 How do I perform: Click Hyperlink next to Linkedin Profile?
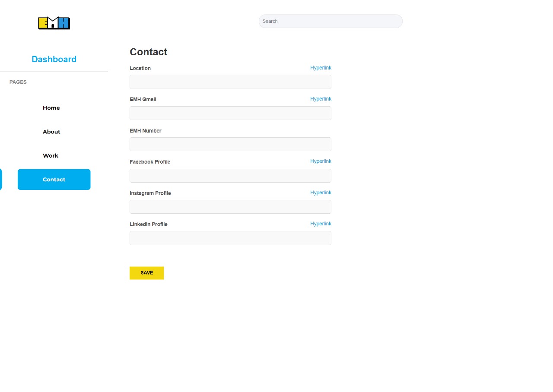321,224
